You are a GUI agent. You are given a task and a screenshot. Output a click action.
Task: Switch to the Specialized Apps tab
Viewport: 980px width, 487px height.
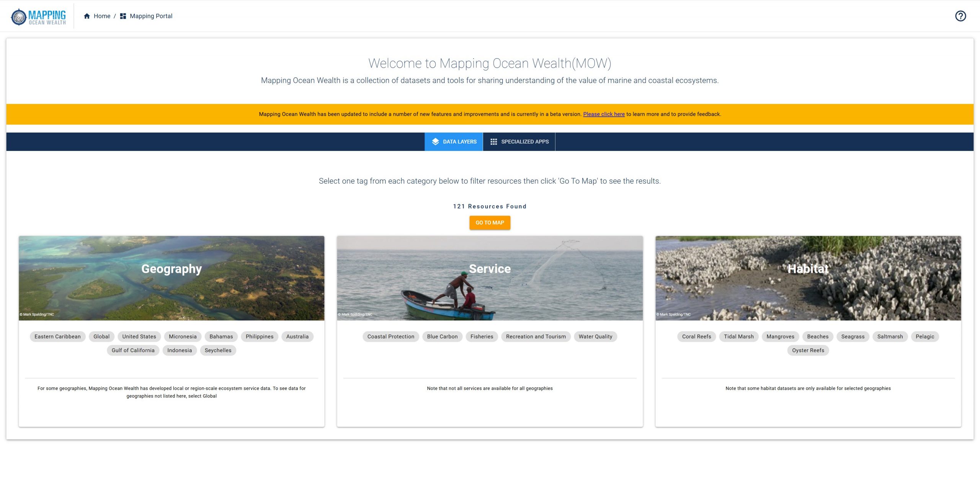519,142
